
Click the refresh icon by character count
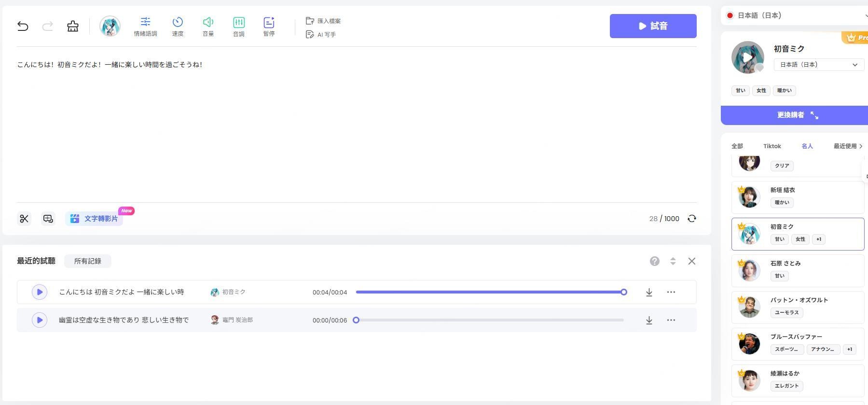[x=692, y=219]
